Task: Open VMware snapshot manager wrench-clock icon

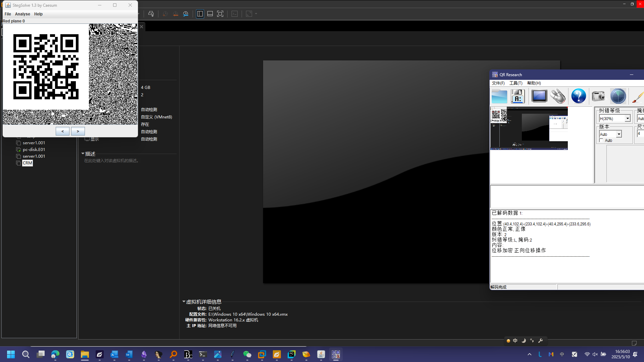Action: tap(186, 14)
